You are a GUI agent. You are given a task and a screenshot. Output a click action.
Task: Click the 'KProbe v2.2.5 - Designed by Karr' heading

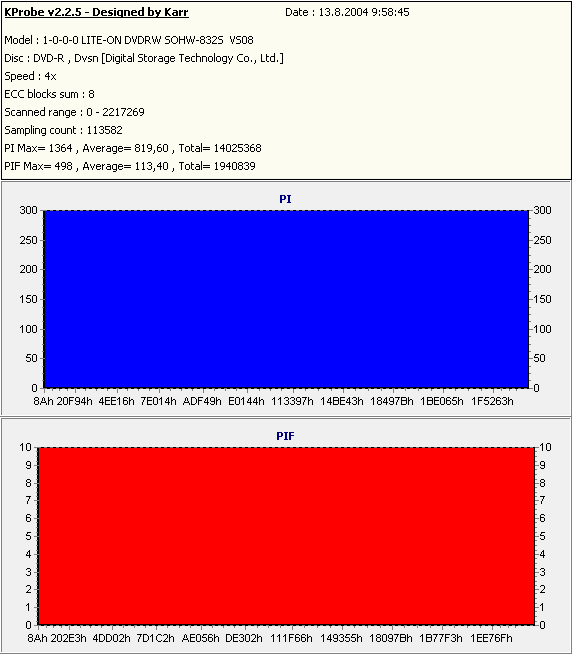[x=96, y=13]
